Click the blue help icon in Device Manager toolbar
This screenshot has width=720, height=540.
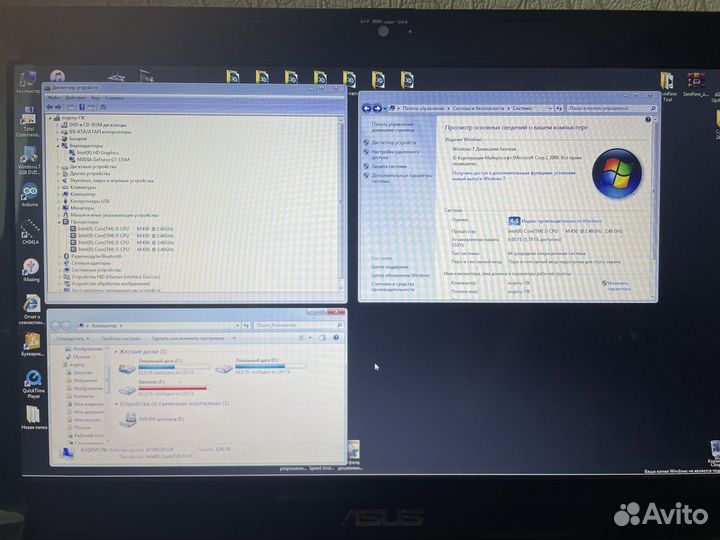pos(81,107)
